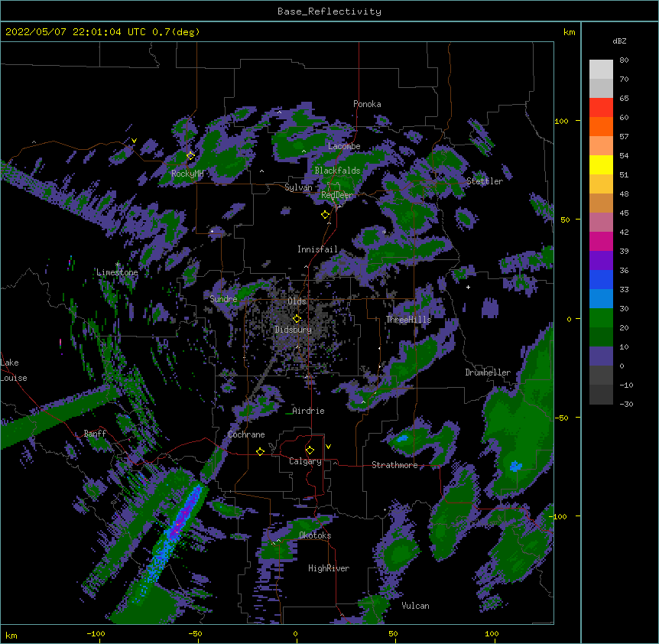Click the km unit label at bottom left

(11, 636)
